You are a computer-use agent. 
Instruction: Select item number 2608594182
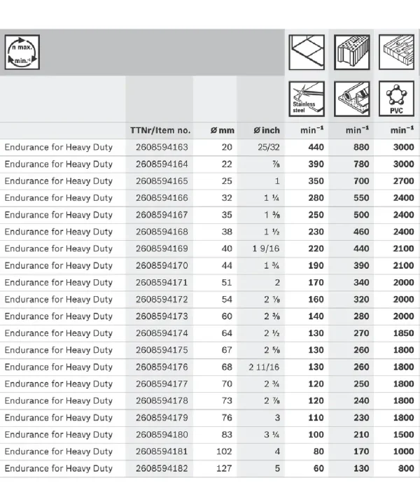coord(162,468)
